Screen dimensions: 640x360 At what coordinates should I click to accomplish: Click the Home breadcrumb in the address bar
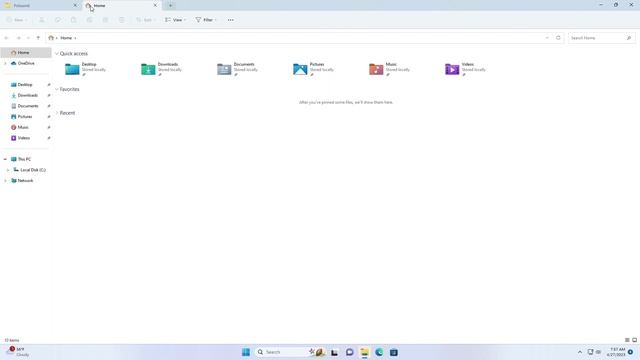click(66, 38)
